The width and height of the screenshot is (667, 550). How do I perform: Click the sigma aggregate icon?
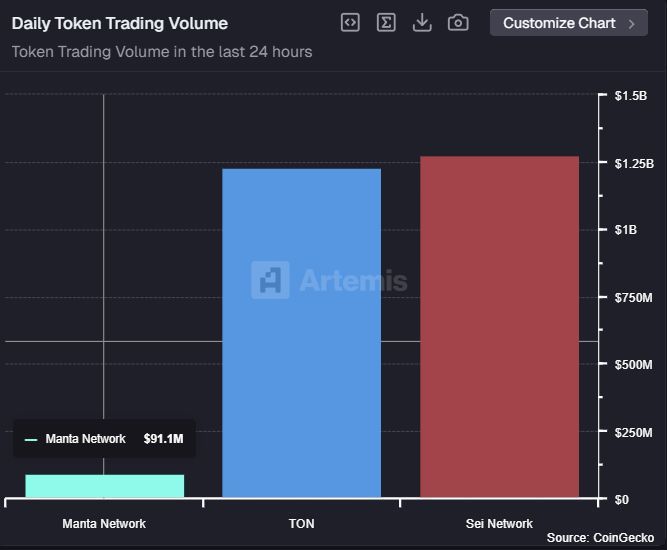[x=386, y=23]
